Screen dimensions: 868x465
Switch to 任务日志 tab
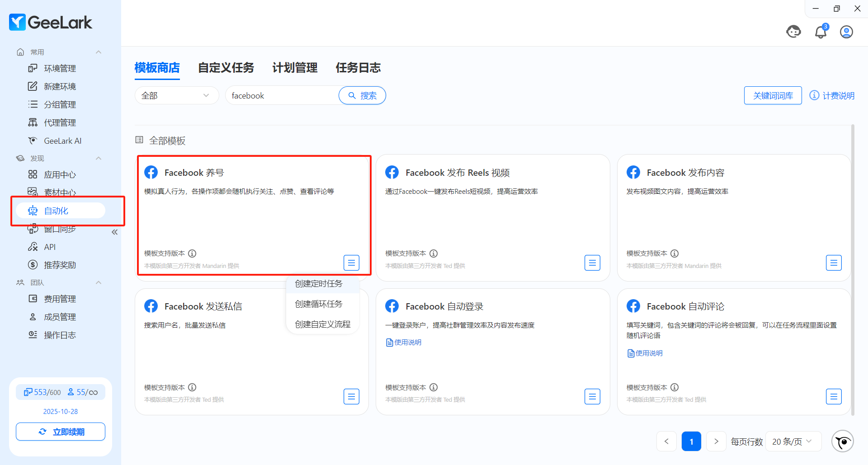click(x=358, y=68)
